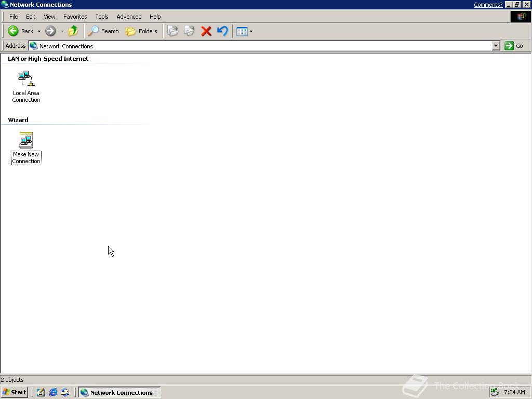The image size is (532, 399).
Task: Go up one folder level
Action: pos(73,31)
